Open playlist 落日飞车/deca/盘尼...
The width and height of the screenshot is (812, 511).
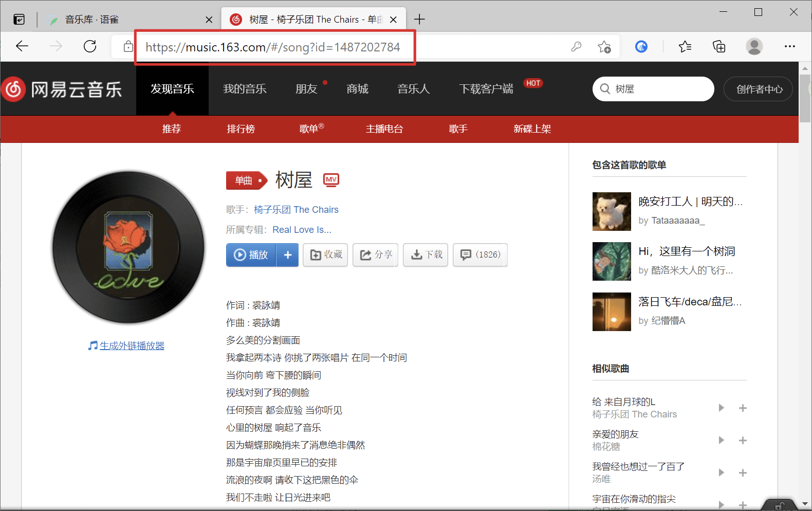pyautogui.click(x=690, y=302)
